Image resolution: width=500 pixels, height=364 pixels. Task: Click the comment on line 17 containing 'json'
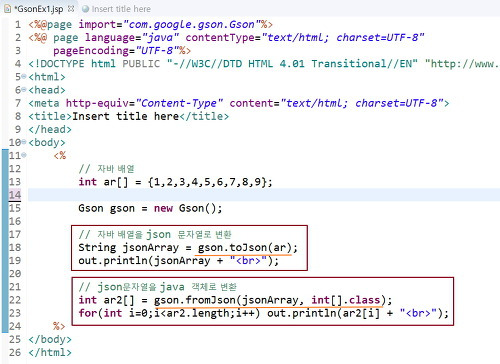click(x=155, y=234)
